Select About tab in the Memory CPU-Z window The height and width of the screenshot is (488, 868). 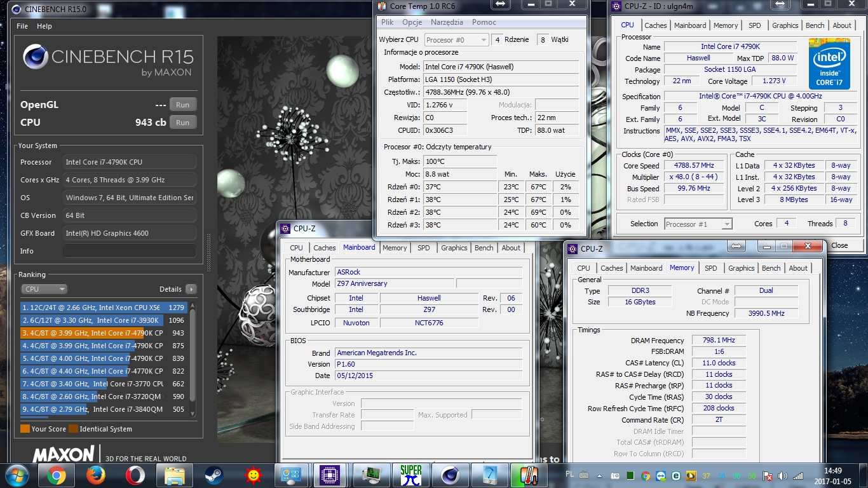[x=798, y=268]
